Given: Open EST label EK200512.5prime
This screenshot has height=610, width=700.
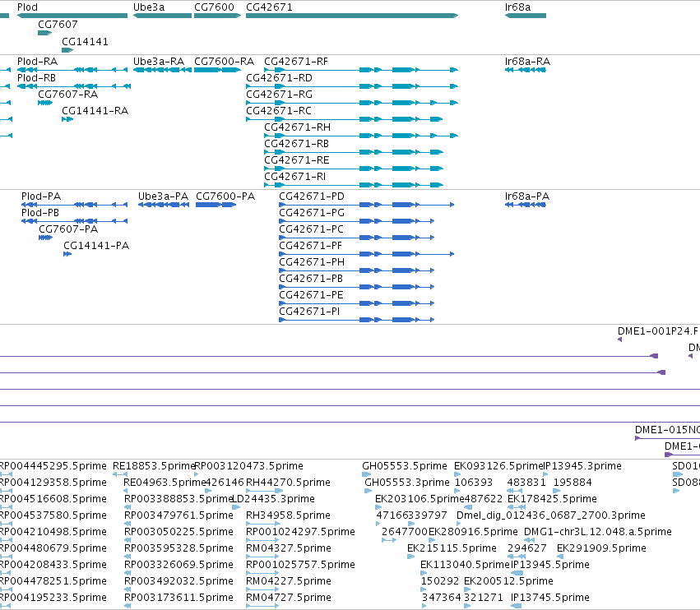Looking at the screenshot, I should [x=508, y=581].
